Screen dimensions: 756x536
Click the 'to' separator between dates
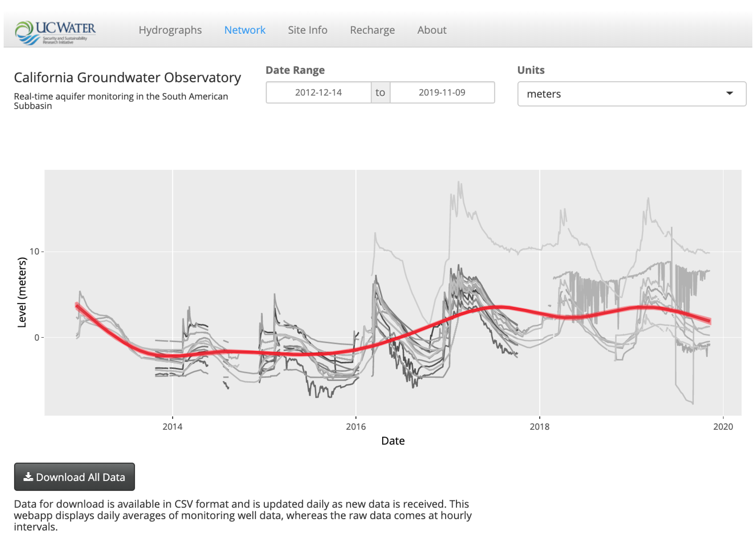tap(380, 92)
